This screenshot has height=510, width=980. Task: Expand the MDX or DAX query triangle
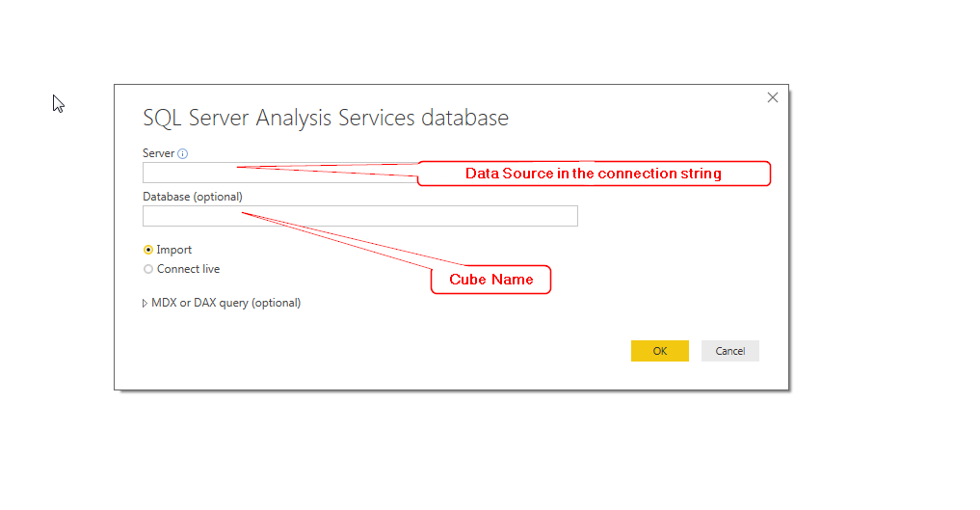[x=145, y=303]
